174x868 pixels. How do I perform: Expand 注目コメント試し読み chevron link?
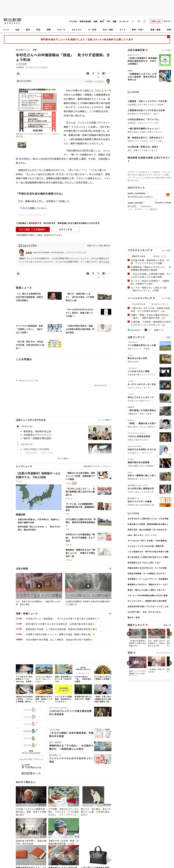tap(98, 246)
